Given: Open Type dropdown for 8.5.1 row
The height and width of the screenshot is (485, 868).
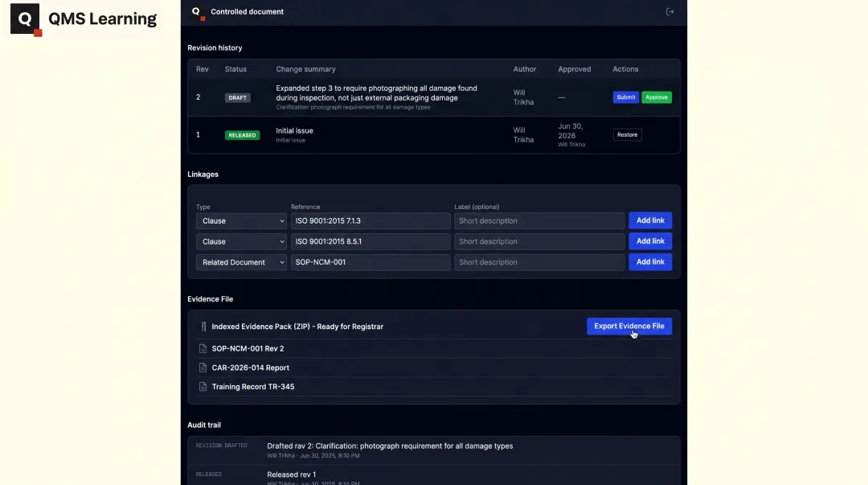Looking at the screenshot, I should (x=241, y=241).
